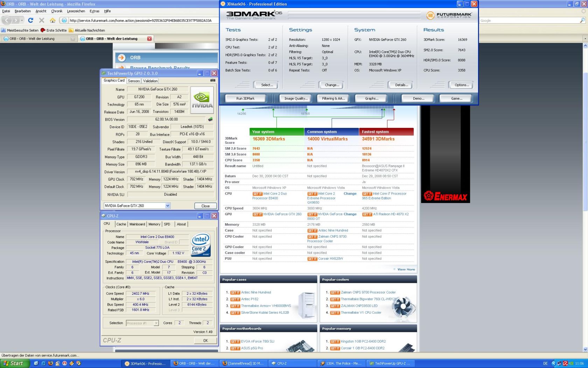Switch to the Sensors tab in GPU-Z
Viewport: 588px width, 368px height.
point(134,81)
